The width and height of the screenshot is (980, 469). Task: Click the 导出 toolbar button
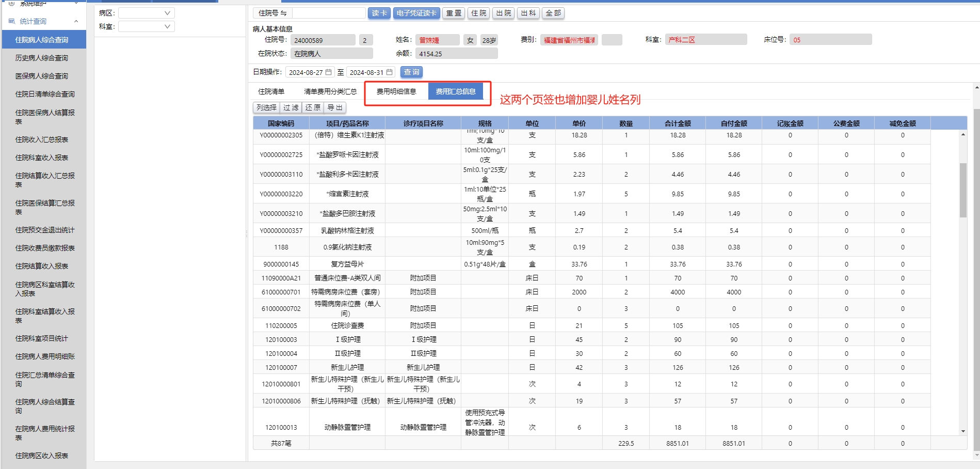pyautogui.click(x=335, y=107)
